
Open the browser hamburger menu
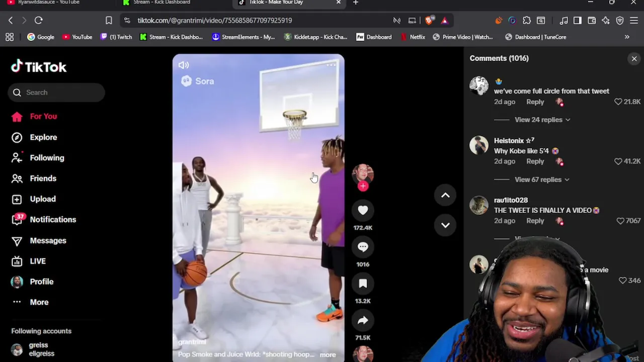(634, 21)
